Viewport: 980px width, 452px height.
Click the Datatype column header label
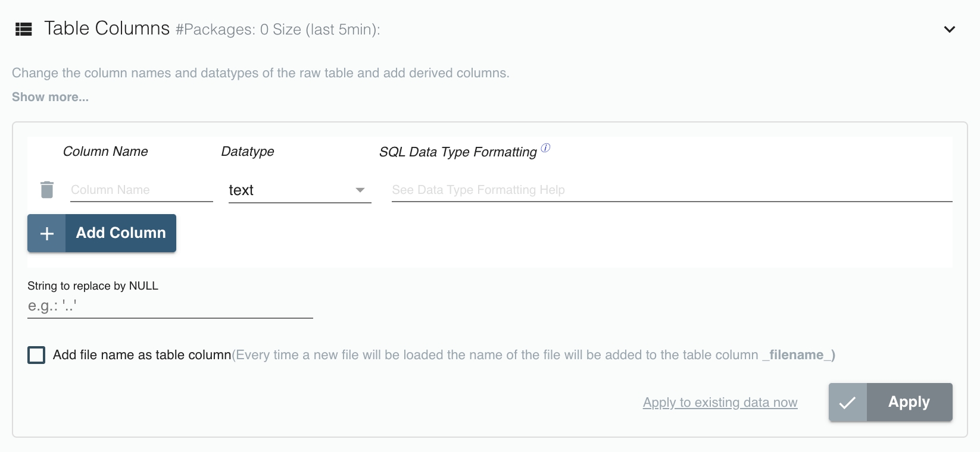(248, 152)
